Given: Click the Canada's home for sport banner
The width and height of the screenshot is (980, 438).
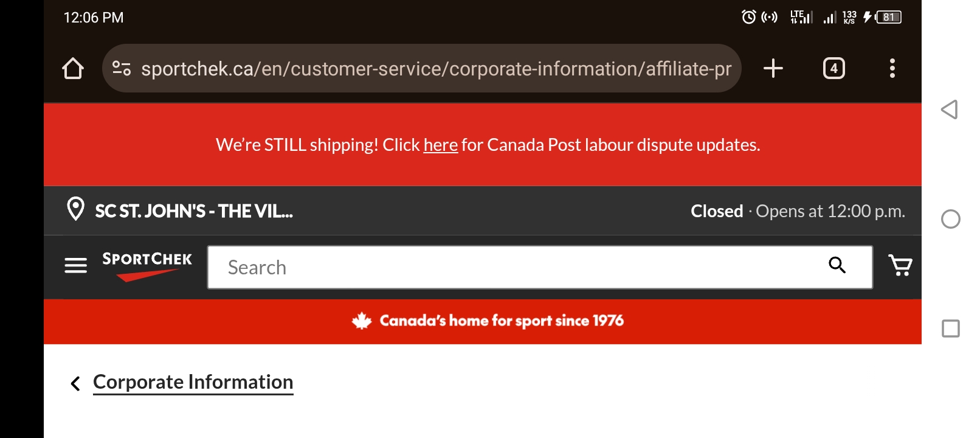Looking at the screenshot, I should click(x=488, y=321).
